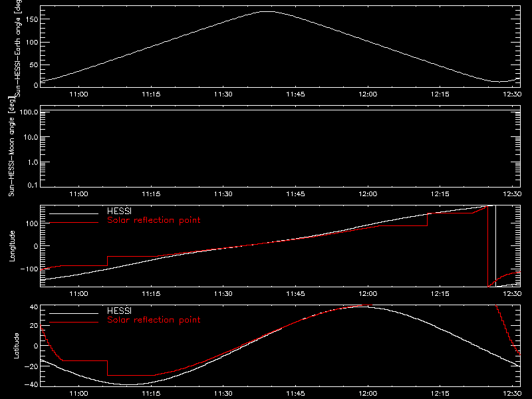Click the -20 tick on Latitude axis
Screen dimensions: 532x399
click(x=31, y=366)
